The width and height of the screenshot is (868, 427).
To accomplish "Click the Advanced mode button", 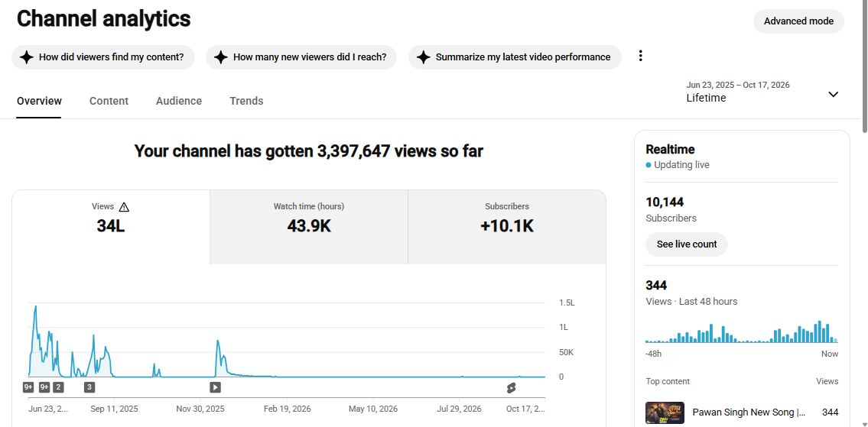I will (x=798, y=21).
